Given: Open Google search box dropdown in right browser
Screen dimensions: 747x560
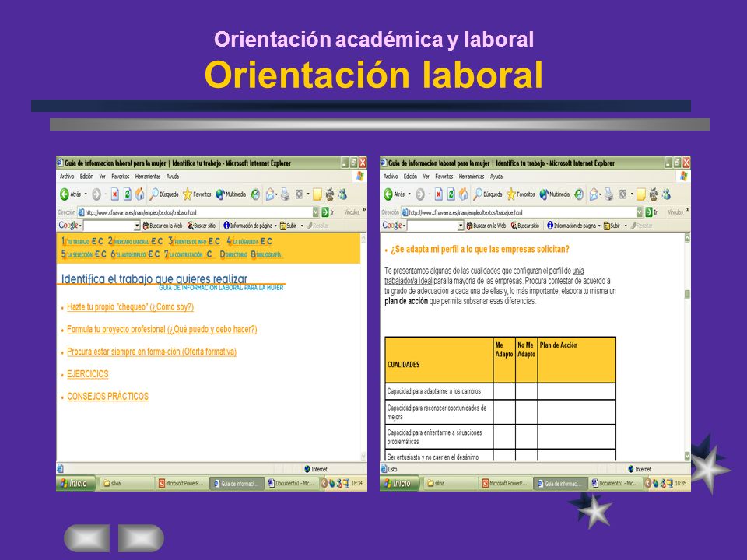Looking at the screenshot, I should pos(461,226).
